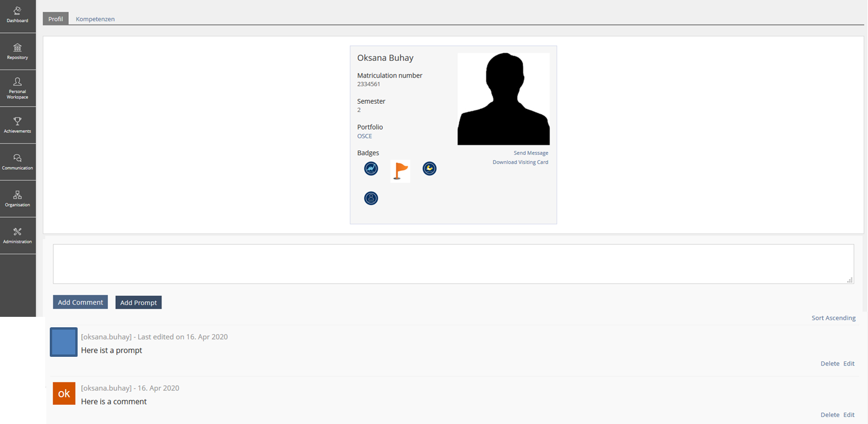Send a message to Oksana Buhay
The image size is (868, 424).
click(x=531, y=153)
